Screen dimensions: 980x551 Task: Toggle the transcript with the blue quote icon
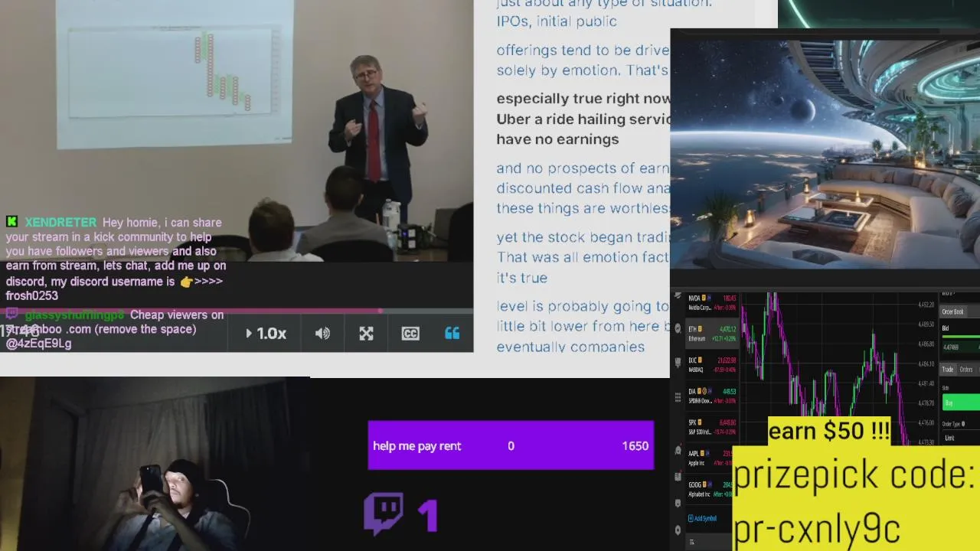452,334
